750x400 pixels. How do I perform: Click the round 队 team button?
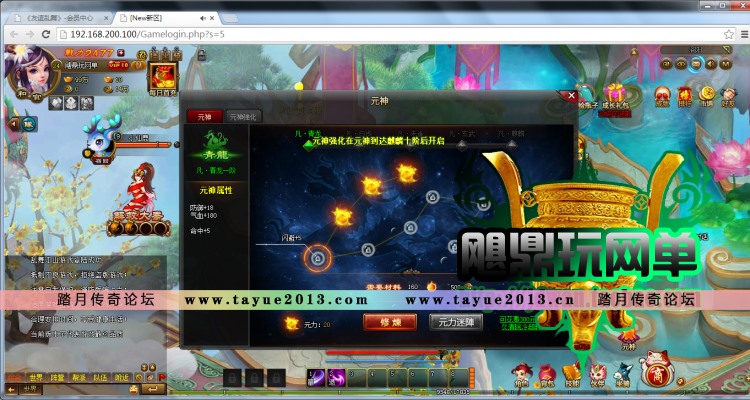pos(29,124)
